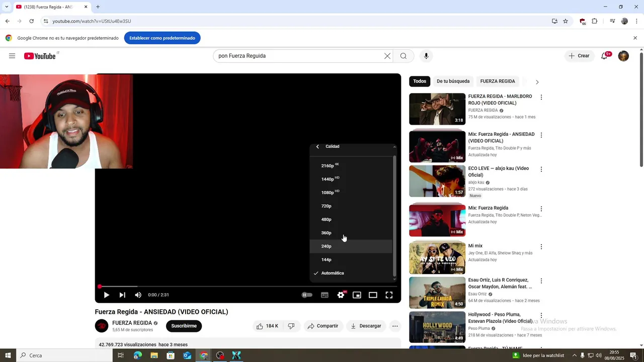The height and width of the screenshot is (362, 644).
Task: Go back from Calidad menu
Action: point(317,146)
